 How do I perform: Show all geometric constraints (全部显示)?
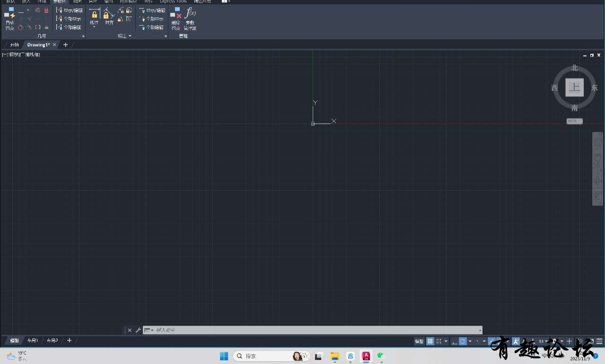[69, 19]
